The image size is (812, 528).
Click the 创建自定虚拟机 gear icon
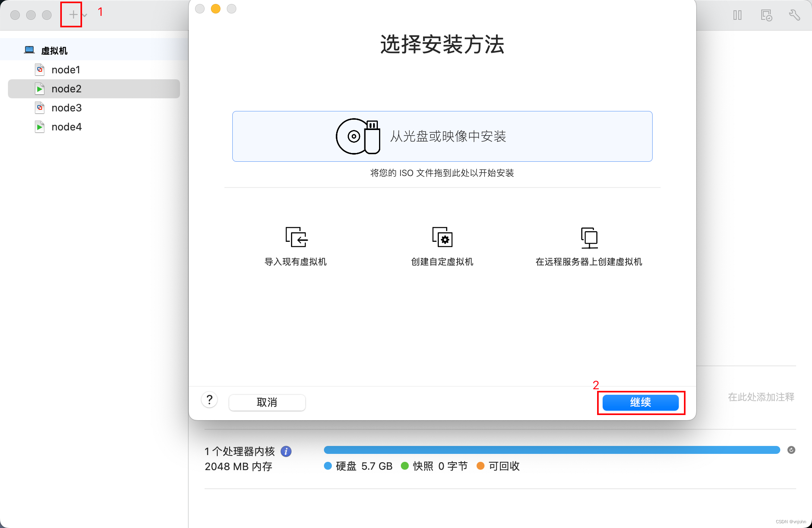[442, 237]
